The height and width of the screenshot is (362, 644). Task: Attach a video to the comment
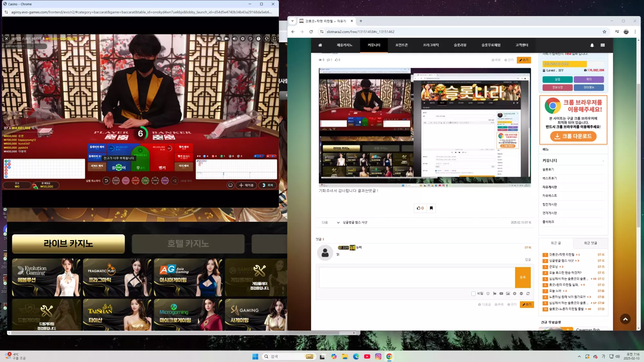[x=501, y=294]
